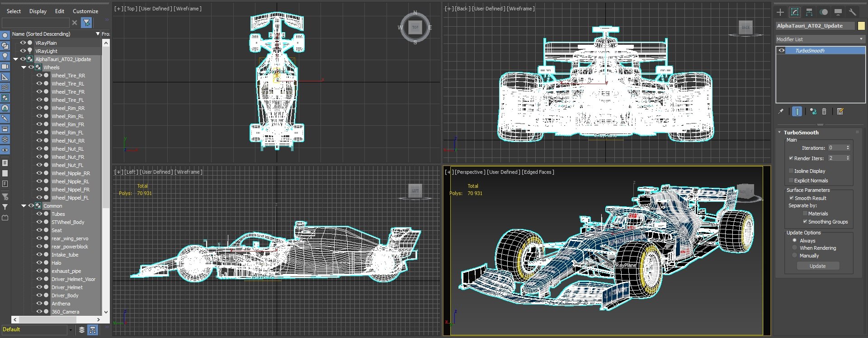Toggle Display Geometry filter in Scene Explorer
This screenshot has width=868, height=338.
point(5,35)
